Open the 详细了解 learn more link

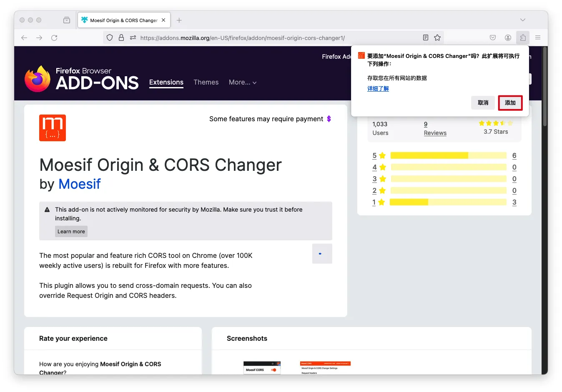[378, 89]
